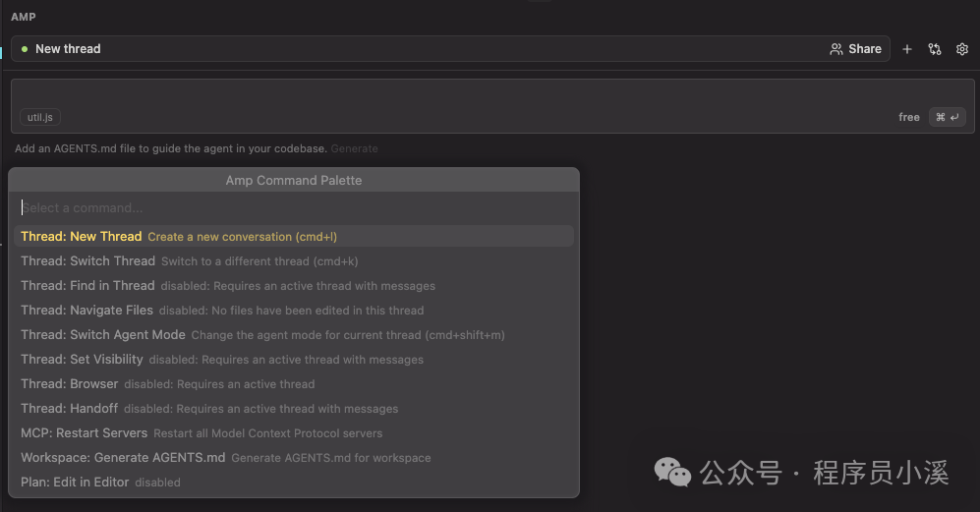Choose Thread: Switch Agent Mode command
The image size is (980, 512).
(294, 334)
